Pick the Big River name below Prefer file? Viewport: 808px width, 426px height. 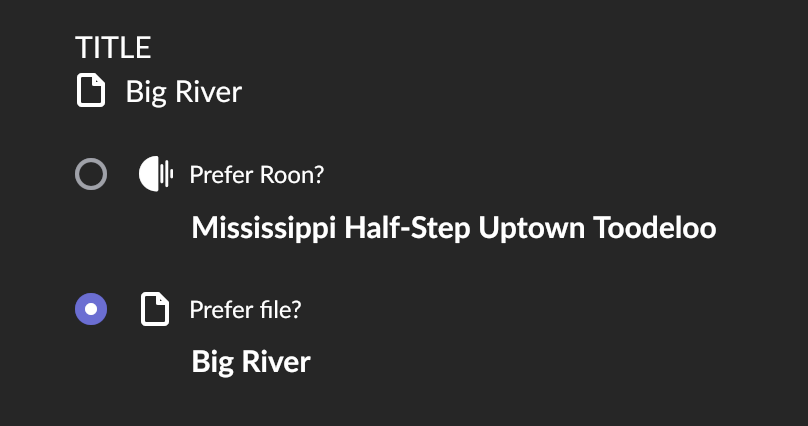[251, 361]
